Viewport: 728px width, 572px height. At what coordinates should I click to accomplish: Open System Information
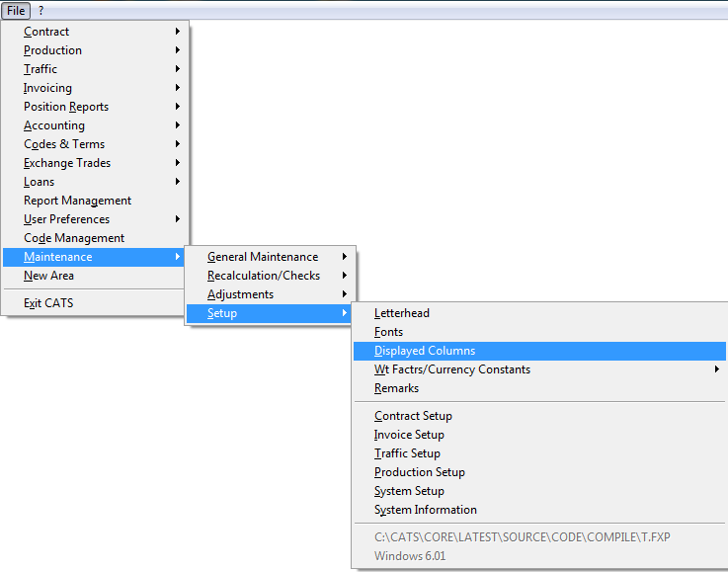[x=539, y=510]
